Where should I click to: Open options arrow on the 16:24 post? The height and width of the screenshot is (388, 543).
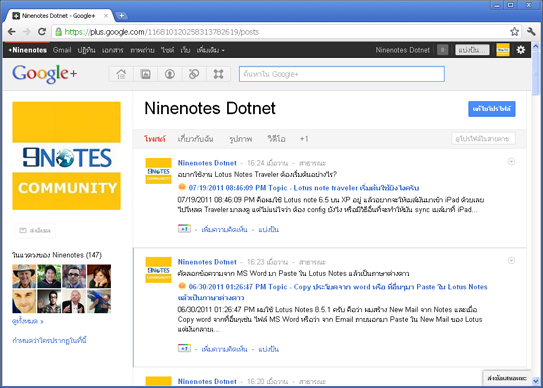(x=511, y=161)
